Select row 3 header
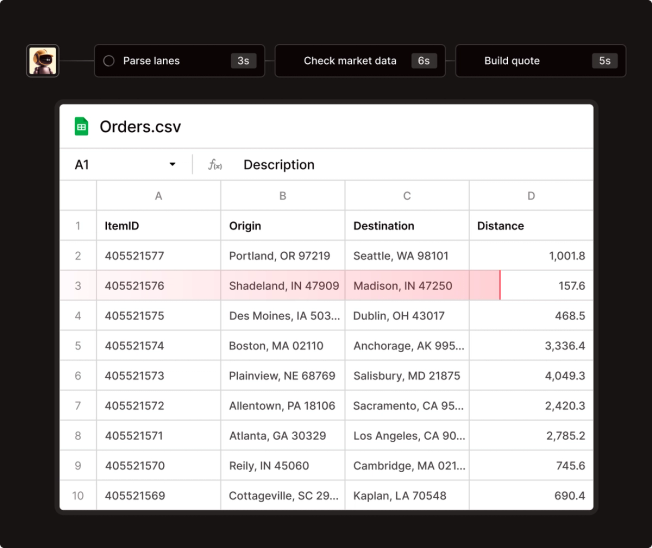This screenshot has width=652, height=548. pos(78,286)
